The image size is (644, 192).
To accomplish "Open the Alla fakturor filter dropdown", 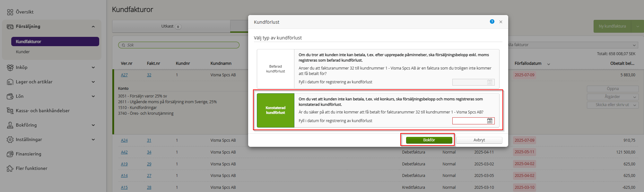I will pyautogui.click(x=571, y=45).
